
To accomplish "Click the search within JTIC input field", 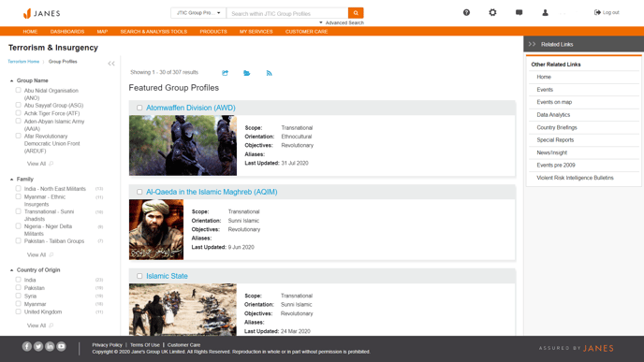I will [x=287, y=13].
